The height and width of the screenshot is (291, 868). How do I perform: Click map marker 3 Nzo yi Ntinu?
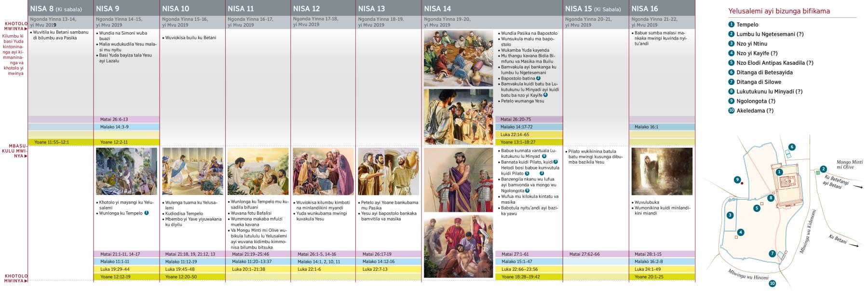[730, 215]
